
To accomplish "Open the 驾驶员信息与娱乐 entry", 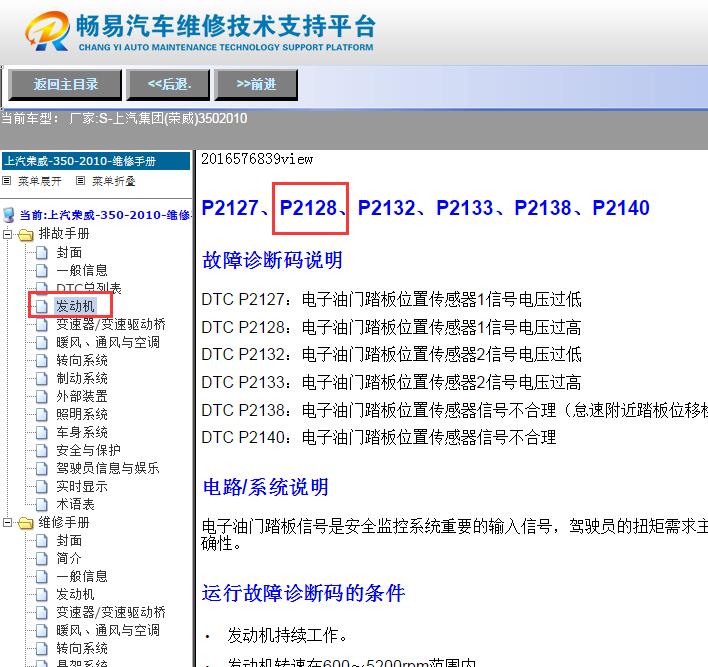I will pos(107,468).
